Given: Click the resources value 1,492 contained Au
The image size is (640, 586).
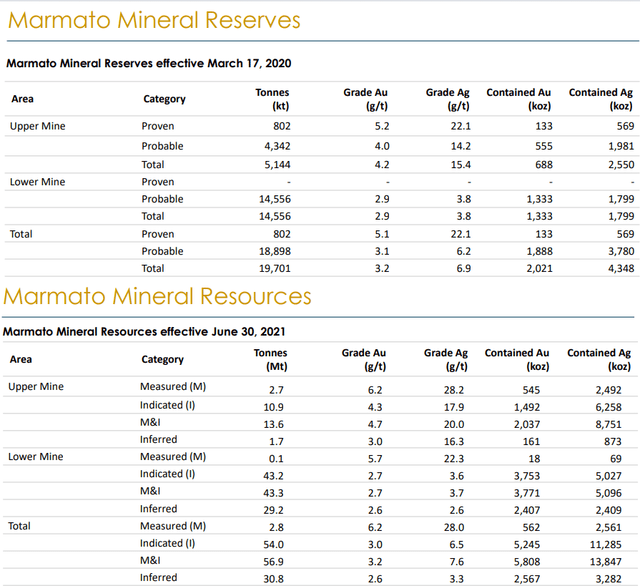Looking at the screenshot, I should pyautogui.click(x=527, y=407).
